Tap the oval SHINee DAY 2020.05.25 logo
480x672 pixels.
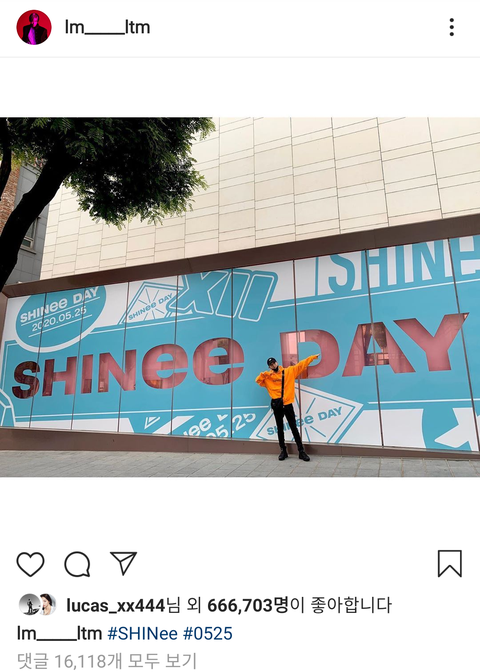pyautogui.click(x=59, y=311)
